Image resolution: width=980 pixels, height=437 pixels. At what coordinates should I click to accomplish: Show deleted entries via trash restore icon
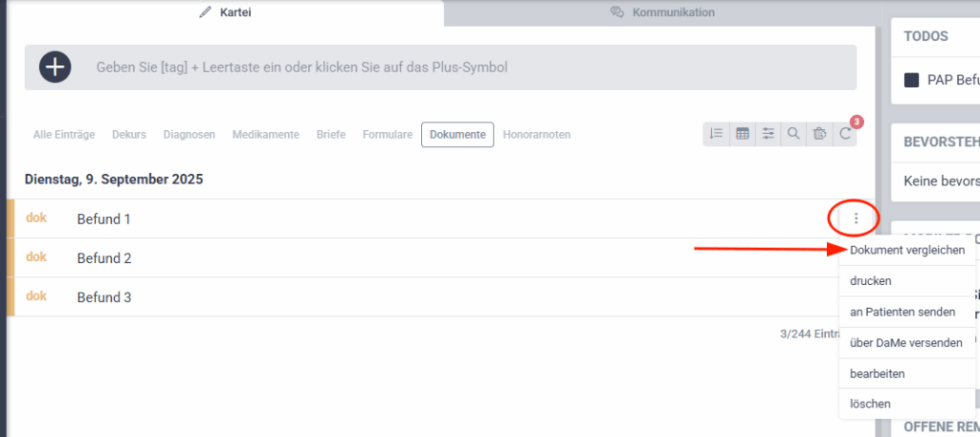point(819,135)
